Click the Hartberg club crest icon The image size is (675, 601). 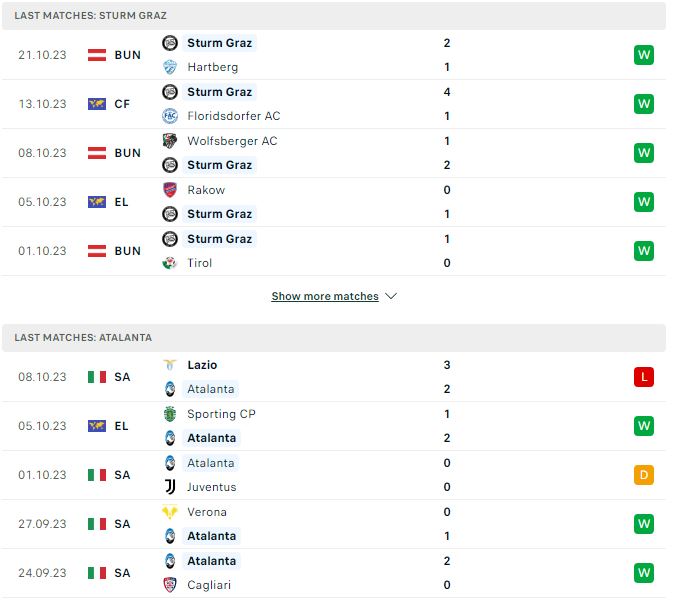170,67
